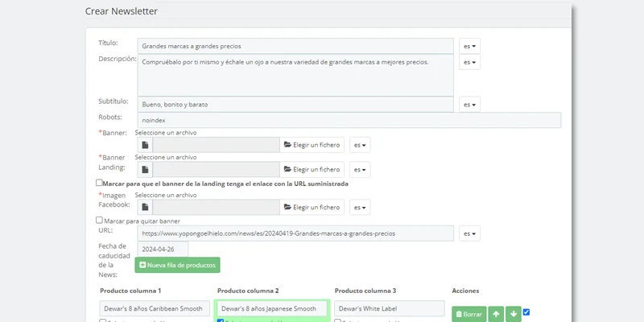Open language dropdown for Banner
The height and width of the screenshot is (322, 644).
[360, 145]
